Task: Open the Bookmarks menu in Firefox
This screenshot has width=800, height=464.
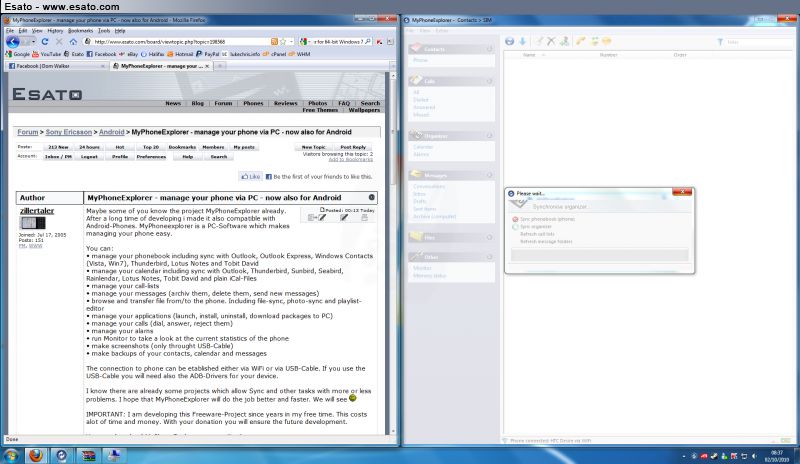Action: coord(80,30)
